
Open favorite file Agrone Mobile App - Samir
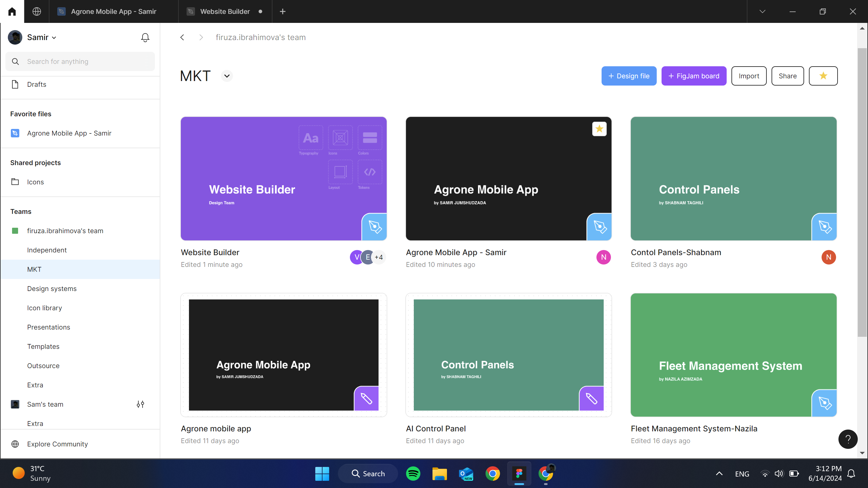pos(80,133)
